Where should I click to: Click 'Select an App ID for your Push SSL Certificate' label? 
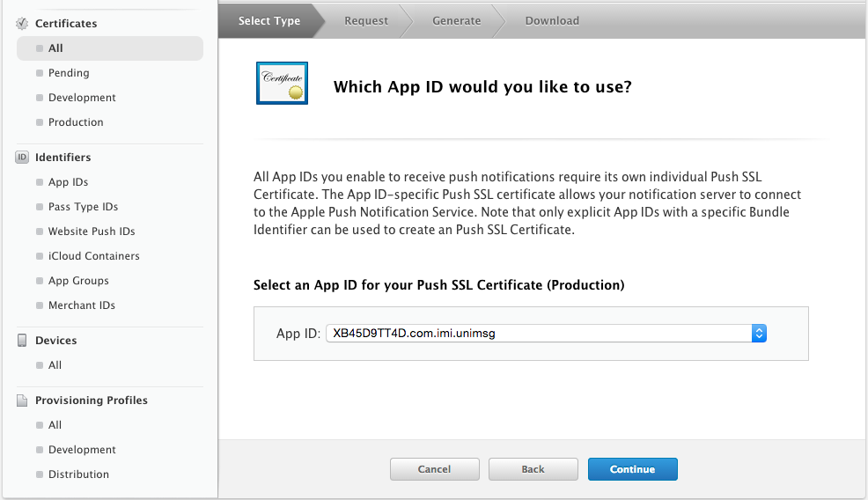pos(438,285)
